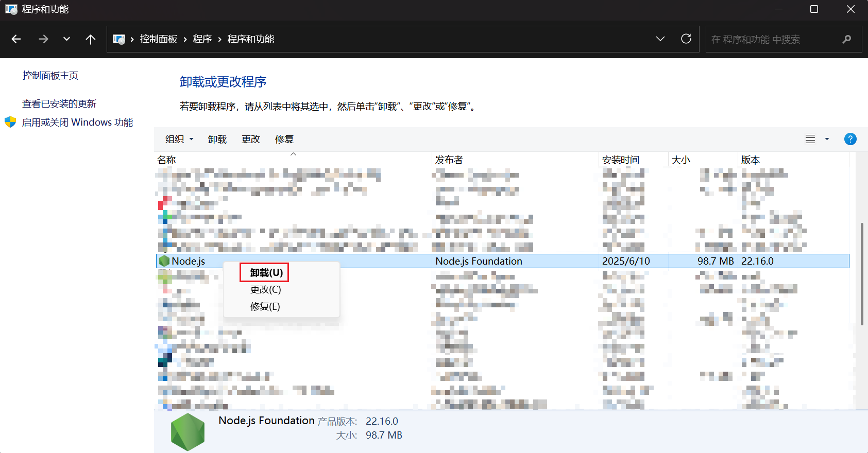This screenshot has width=868, height=453.
Task: Focus the 在 程序和功能 中搜索 search box
Action: pyautogui.click(x=784, y=39)
